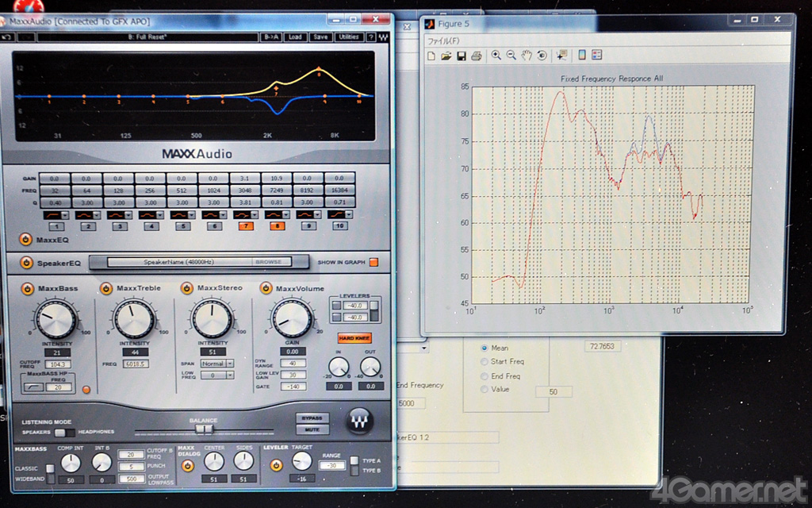
Task: Click the Load preset button
Action: [295, 37]
